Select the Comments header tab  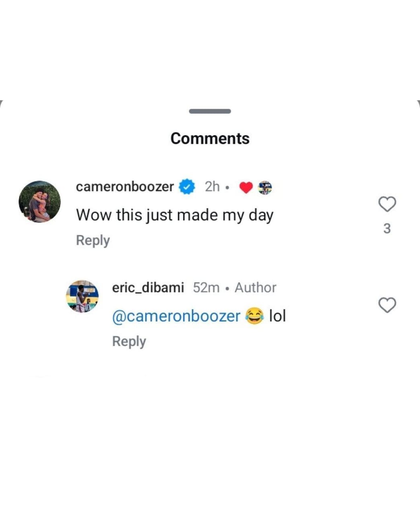(x=209, y=138)
